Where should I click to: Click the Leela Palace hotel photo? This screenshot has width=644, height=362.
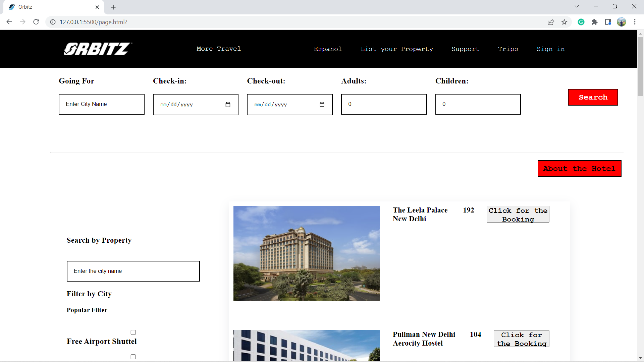pos(306,253)
